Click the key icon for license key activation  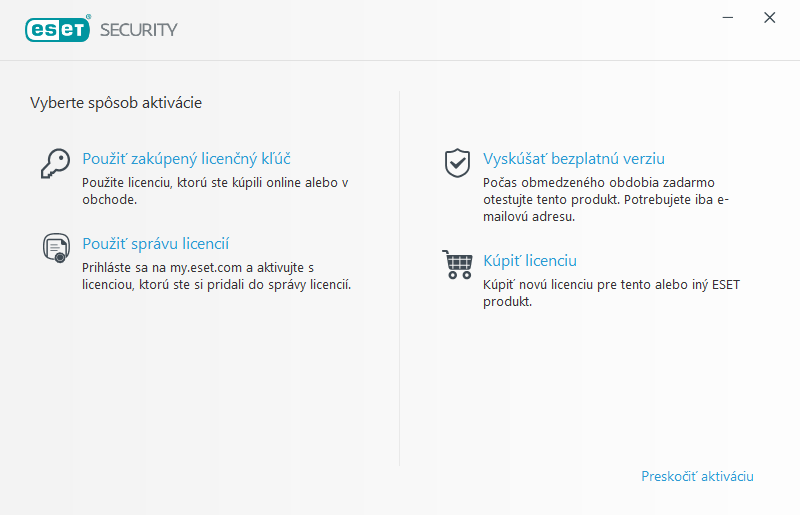[54, 162]
